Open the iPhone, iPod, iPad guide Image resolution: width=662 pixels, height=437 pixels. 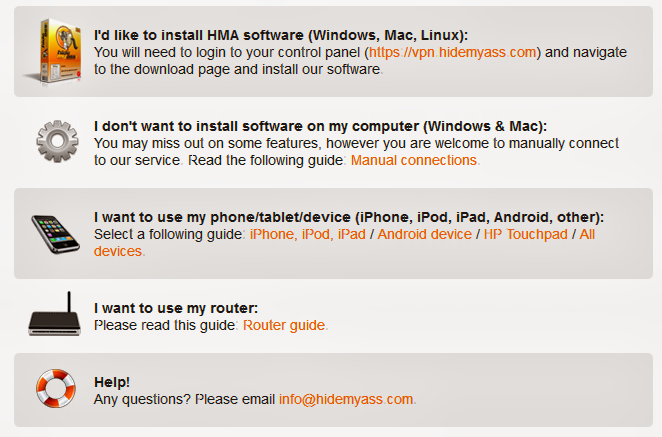[x=308, y=234]
